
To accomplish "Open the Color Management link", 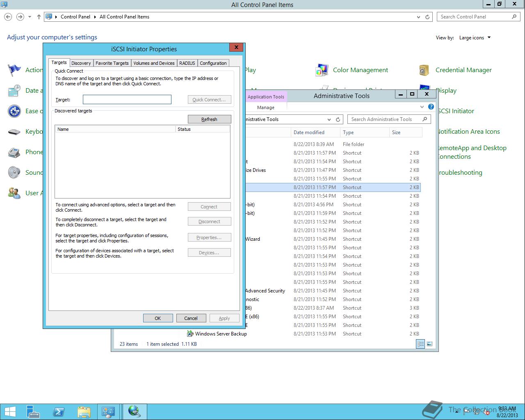I will pyautogui.click(x=361, y=70).
